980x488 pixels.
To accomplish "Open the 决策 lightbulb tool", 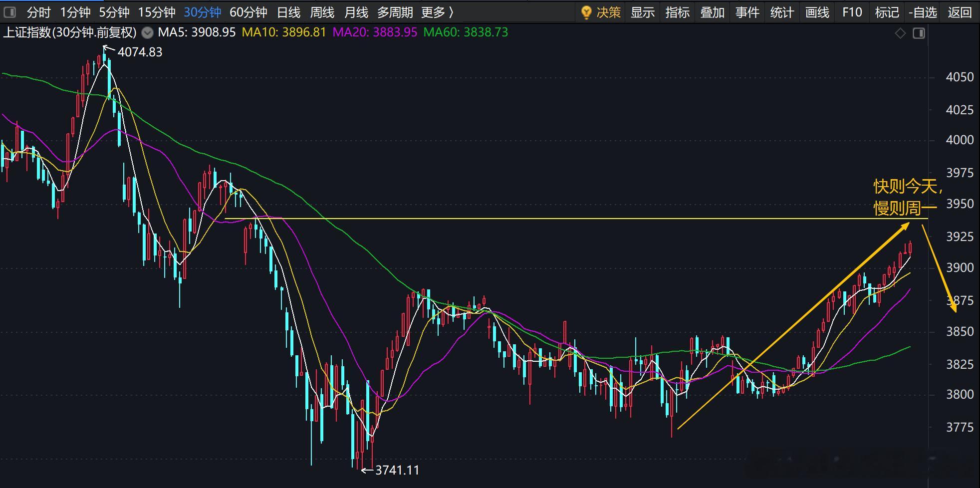I will pos(601,12).
